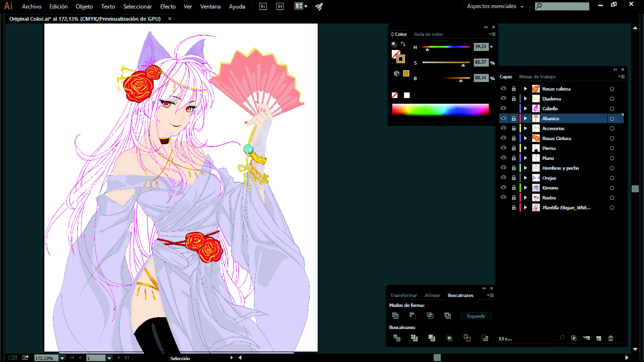Click the share/export icon in status bar
The image size is (644, 362).
(25, 358)
